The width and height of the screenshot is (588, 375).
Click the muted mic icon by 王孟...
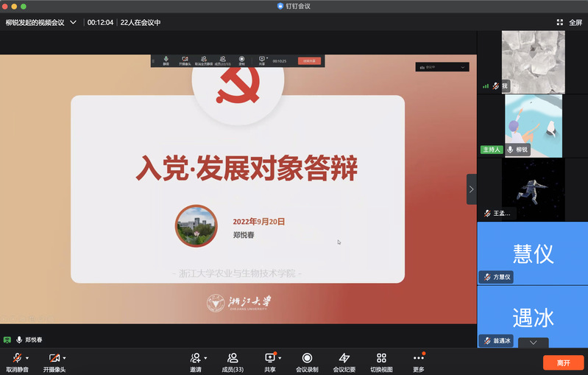(x=486, y=213)
